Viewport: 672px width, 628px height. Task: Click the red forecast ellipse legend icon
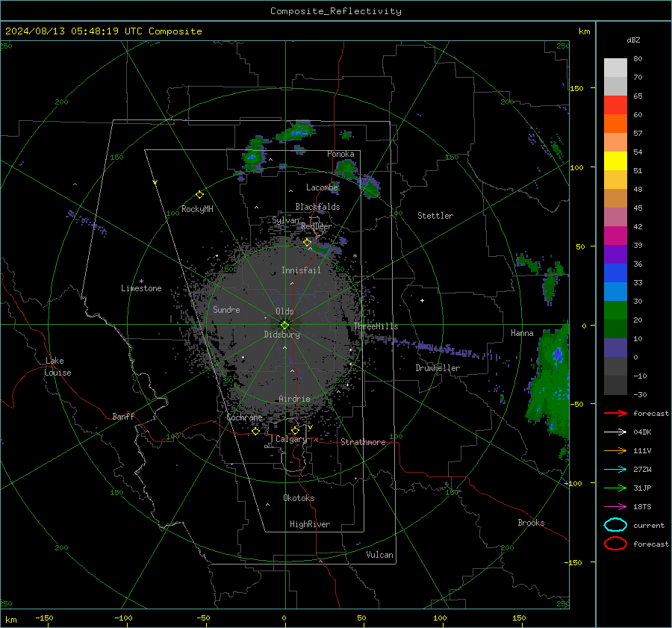[x=615, y=544]
